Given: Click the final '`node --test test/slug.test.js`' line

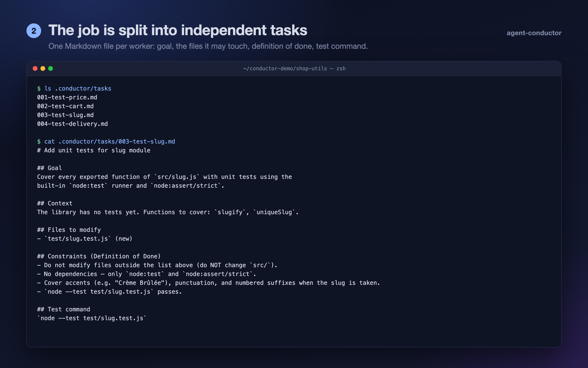Looking at the screenshot, I should 92,318.
